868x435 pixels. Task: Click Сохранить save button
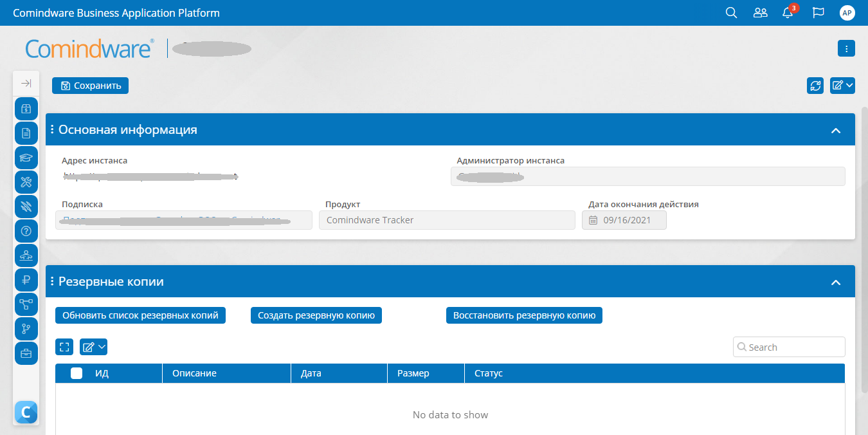pos(91,86)
